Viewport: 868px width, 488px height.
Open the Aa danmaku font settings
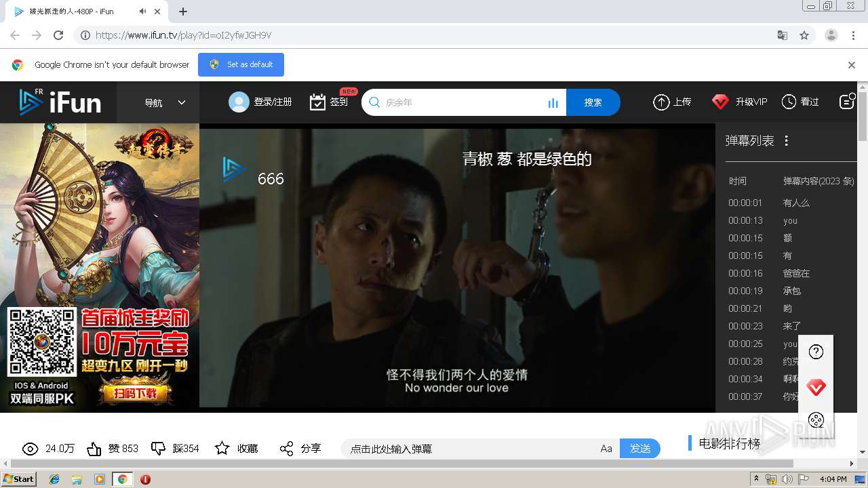(x=606, y=449)
